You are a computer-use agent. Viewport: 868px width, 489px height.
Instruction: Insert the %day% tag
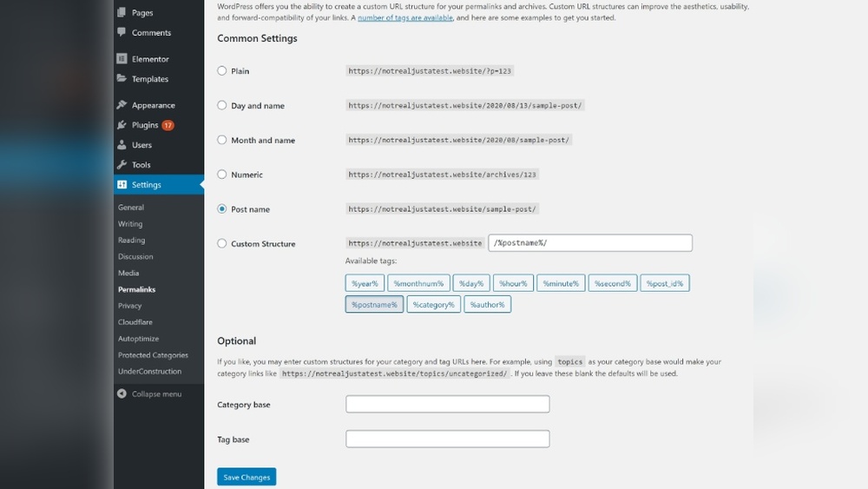tap(471, 283)
